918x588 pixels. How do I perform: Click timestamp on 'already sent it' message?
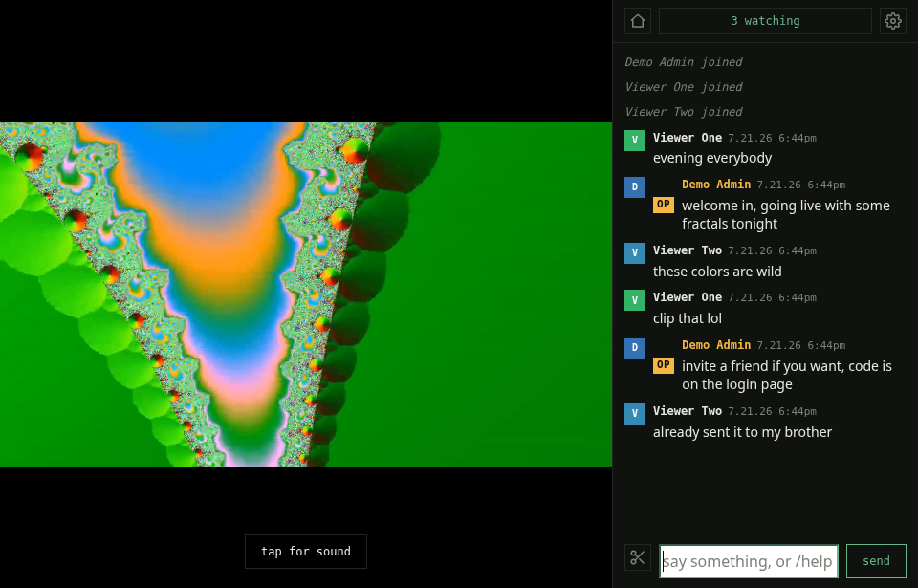click(772, 412)
